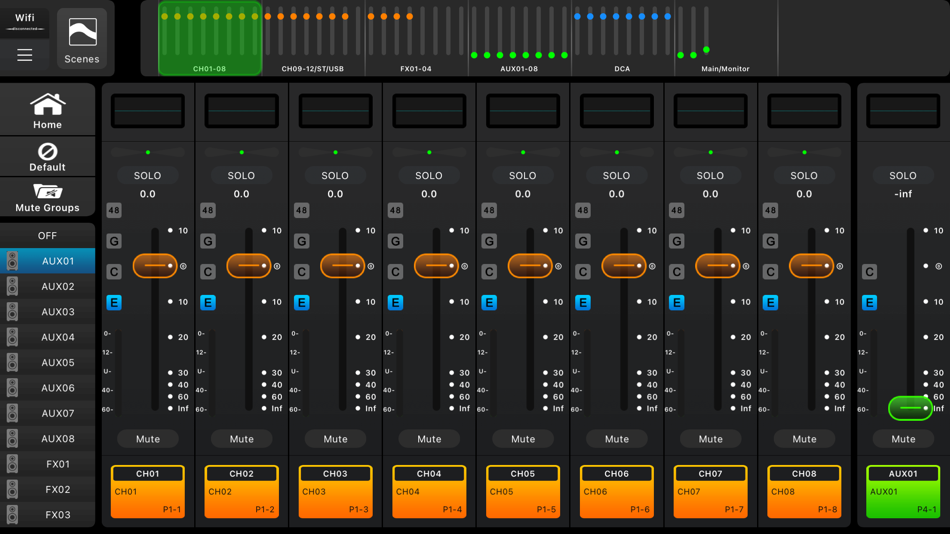The width and height of the screenshot is (950, 534).
Task: Grab the CH01 orange fader knob
Action: pyautogui.click(x=155, y=265)
